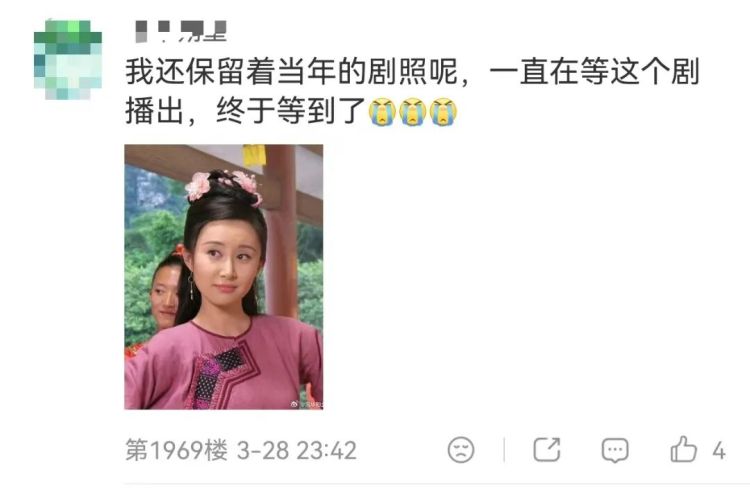Tap the speech-bubble reply icon

615,450
